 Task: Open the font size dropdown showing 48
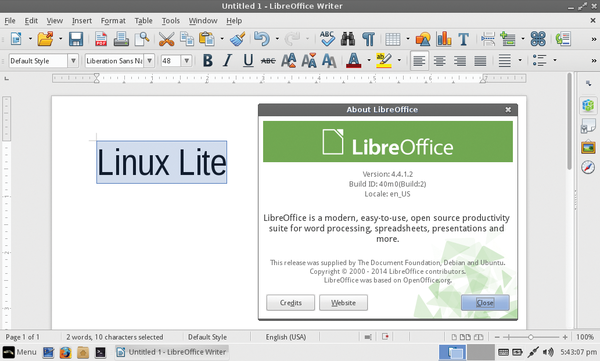pos(186,60)
